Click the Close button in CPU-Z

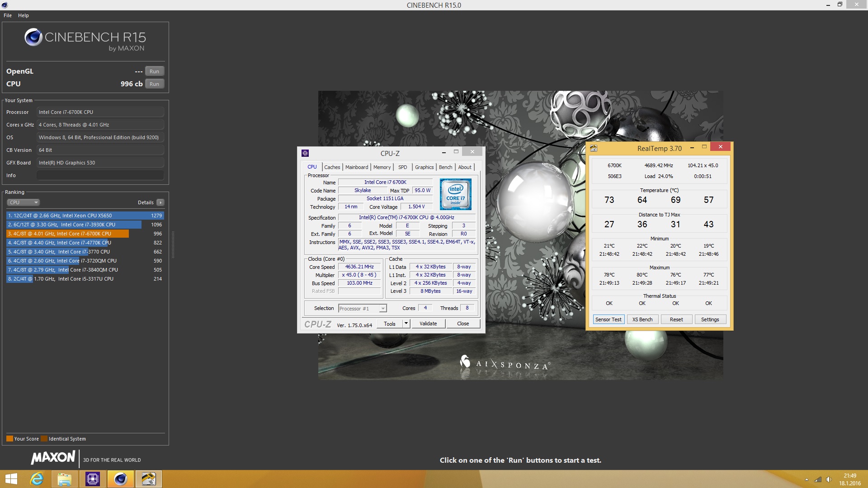pos(463,324)
